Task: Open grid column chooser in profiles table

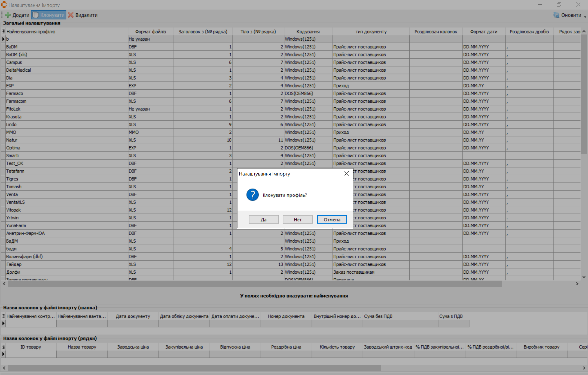Action: point(3,32)
